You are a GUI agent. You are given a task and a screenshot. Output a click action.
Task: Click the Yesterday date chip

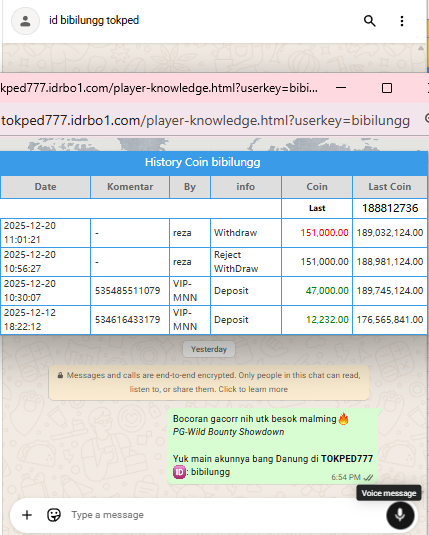pyautogui.click(x=209, y=349)
